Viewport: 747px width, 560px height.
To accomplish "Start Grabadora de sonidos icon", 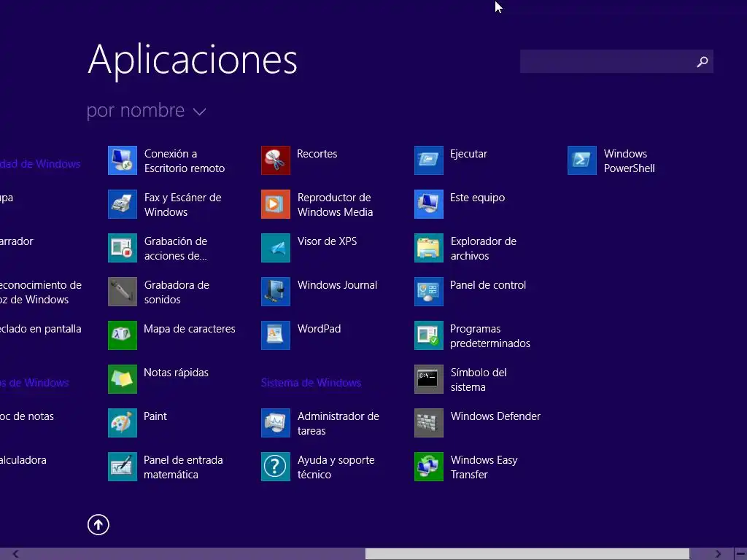I will (x=123, y=292).
